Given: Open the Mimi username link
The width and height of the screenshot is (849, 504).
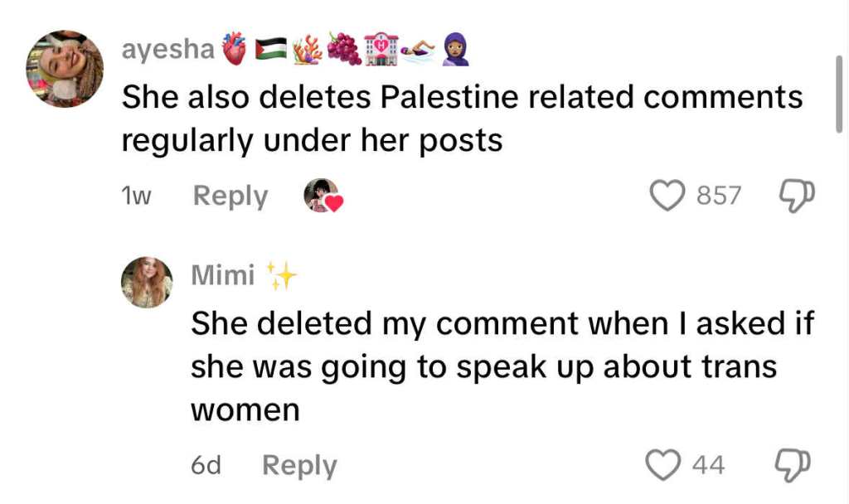Looking at the screenshot, I should [222, 275].
